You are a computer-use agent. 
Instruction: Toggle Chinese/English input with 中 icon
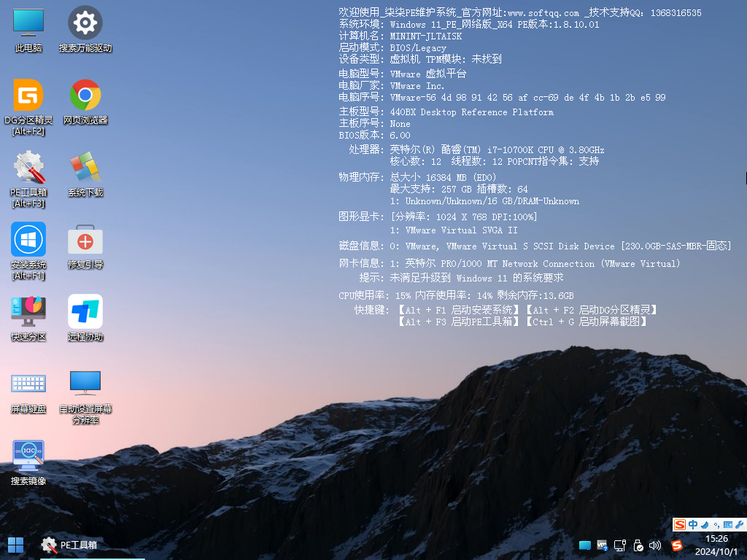693,524
